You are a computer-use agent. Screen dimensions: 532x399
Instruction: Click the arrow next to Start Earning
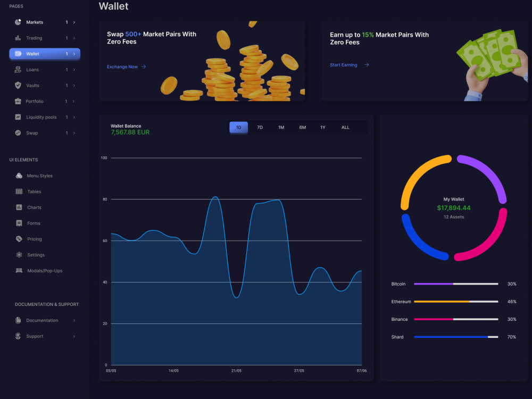pyautogui.click(x=367, y=65)
